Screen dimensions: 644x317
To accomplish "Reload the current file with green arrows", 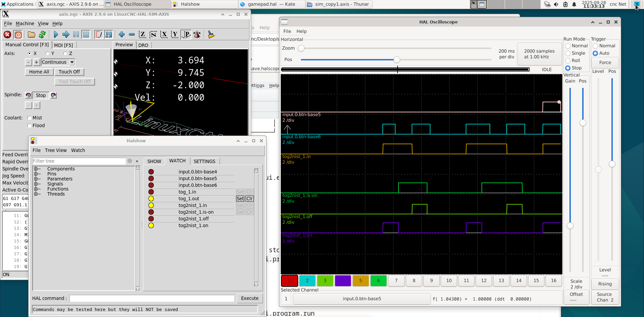I will click(42, 35).
